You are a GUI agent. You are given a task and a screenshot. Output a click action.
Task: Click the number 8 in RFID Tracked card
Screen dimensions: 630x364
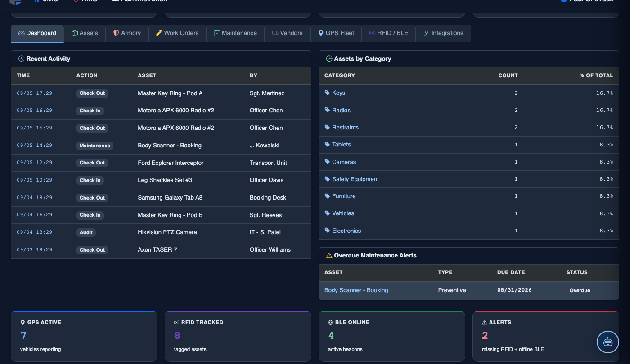click(x=177, y=335)
